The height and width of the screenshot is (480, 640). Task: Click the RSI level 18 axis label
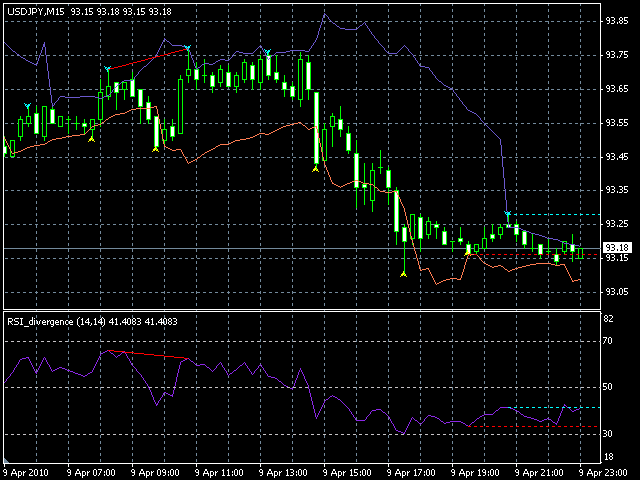click(608, 457)
